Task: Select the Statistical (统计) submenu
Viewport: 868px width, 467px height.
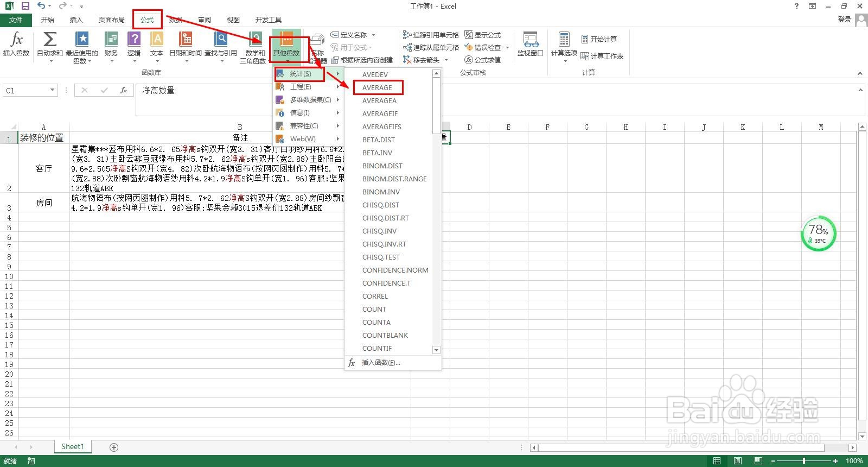Action: (308, 74)
